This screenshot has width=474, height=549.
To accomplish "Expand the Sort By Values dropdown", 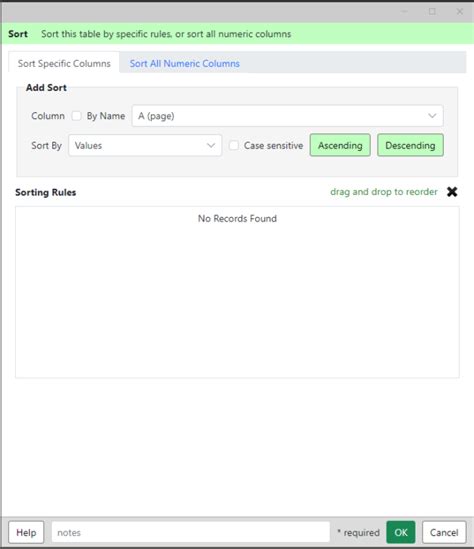I will (x=145, y=145).
